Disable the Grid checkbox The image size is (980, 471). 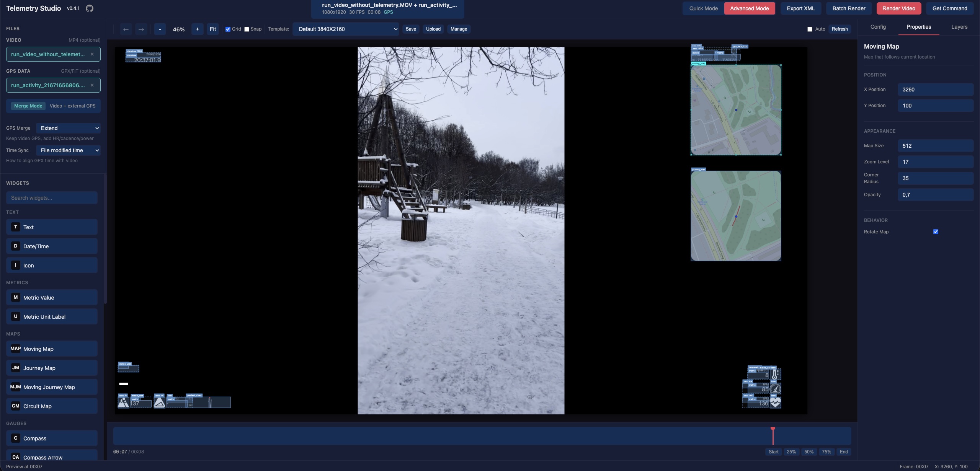pos(228,29)
